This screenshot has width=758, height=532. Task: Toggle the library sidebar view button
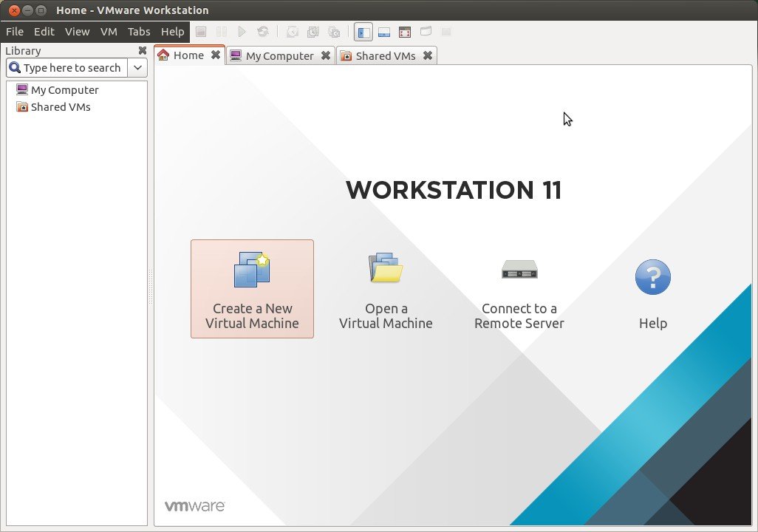tap(363, 32)
